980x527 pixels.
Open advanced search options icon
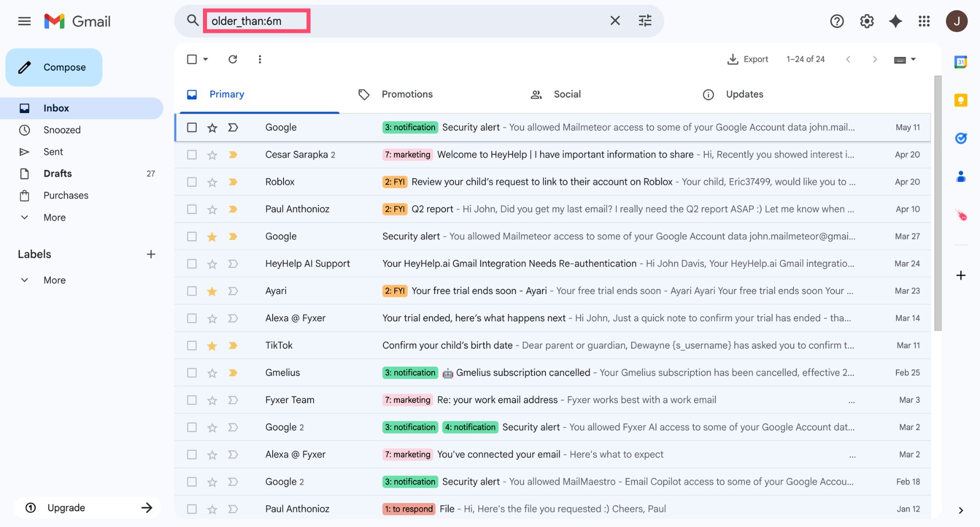645,21
